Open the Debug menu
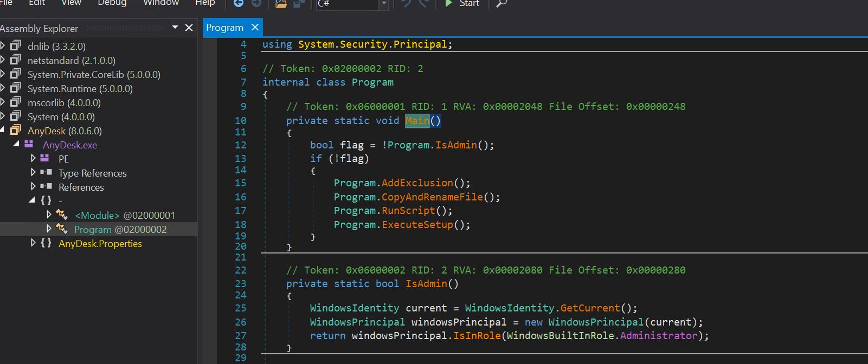The height and width of the screenshot is (364, 868). [x=112, y=3]
